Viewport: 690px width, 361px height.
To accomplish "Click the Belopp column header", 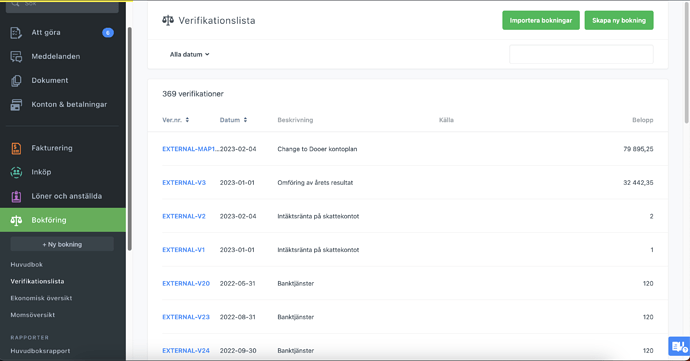I will pyautogui.click(x=642, y=120).
